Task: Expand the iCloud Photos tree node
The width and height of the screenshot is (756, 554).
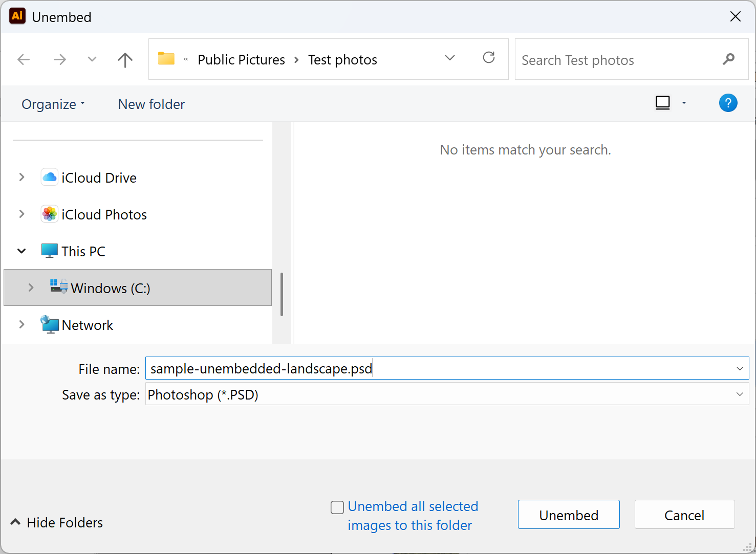Action: point(21,214)
